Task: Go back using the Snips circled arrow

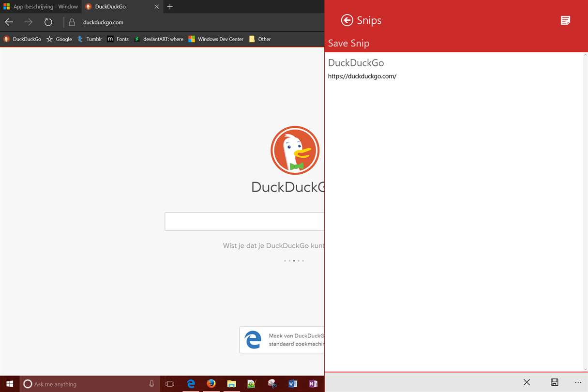Action: tap(347, 20)
